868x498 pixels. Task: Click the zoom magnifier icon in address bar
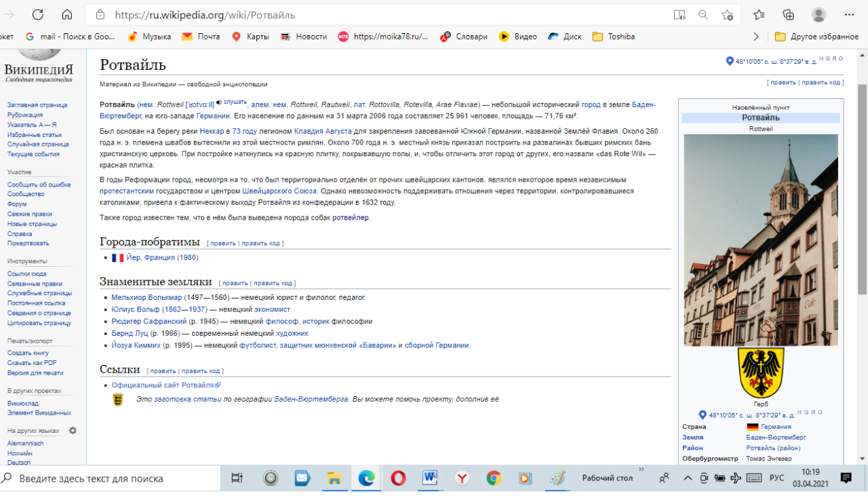point(703,15)
